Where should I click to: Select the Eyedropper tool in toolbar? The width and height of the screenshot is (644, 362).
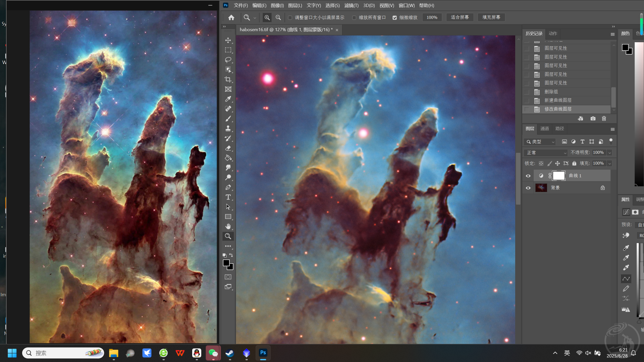point(228,99)
